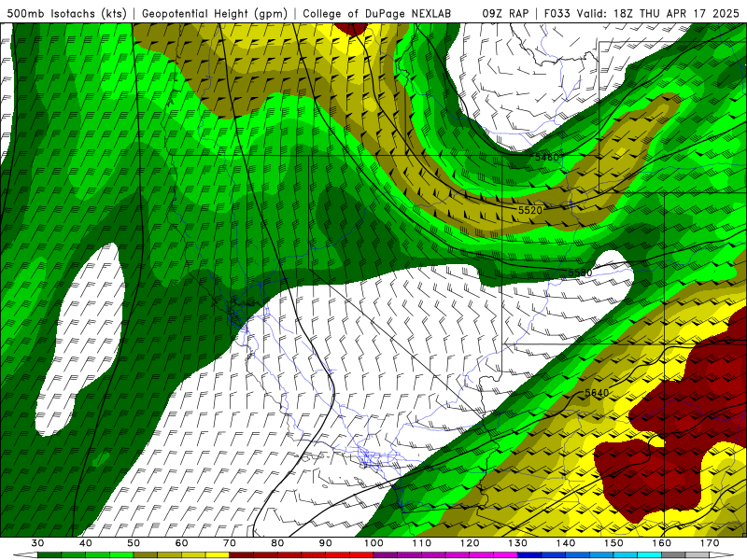Click the 40 value on the color scale
Screen dimensions: 747x560
coord(86,543)
